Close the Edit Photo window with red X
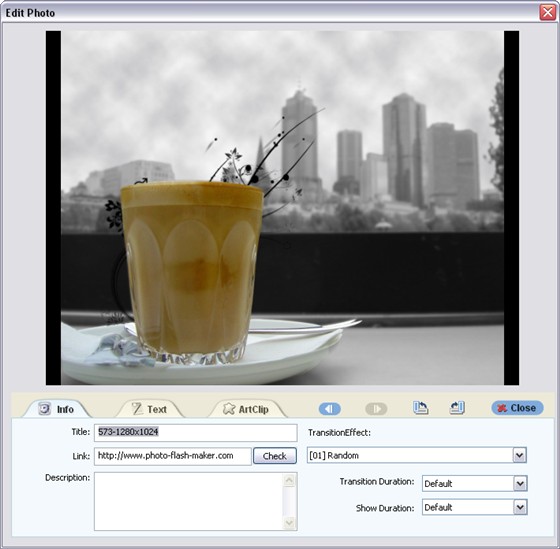560x549 pixels. (x=548, y=12)
